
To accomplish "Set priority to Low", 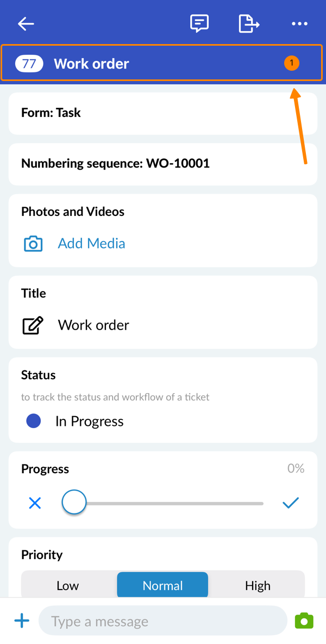I will point(68,585).
